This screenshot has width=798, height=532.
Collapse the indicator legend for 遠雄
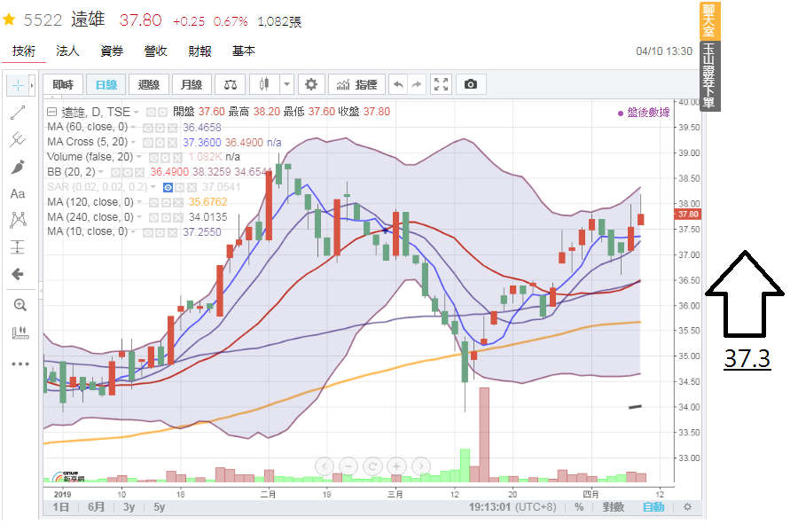pyautogui.click(x=51, y=112)
